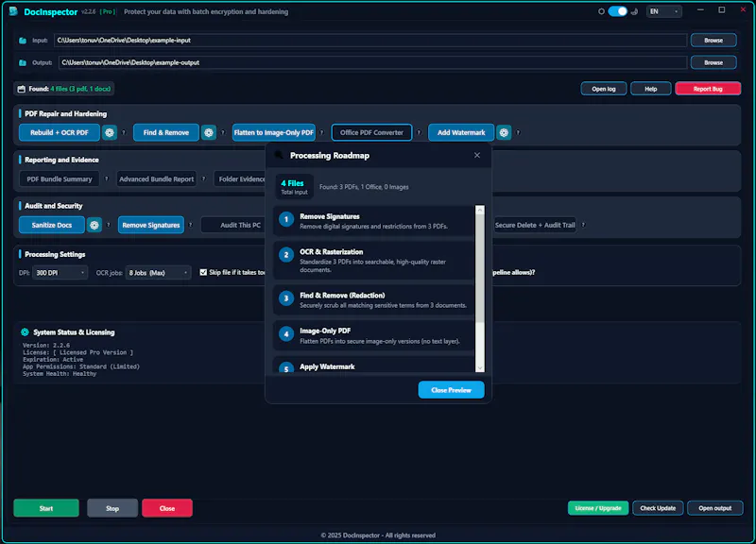Image resolution: width=756 pixels, height=544 pixels.
Task: Click the Processing Roadmap magnifier icon
Action: pyautogui.click(x=279, y=155)
